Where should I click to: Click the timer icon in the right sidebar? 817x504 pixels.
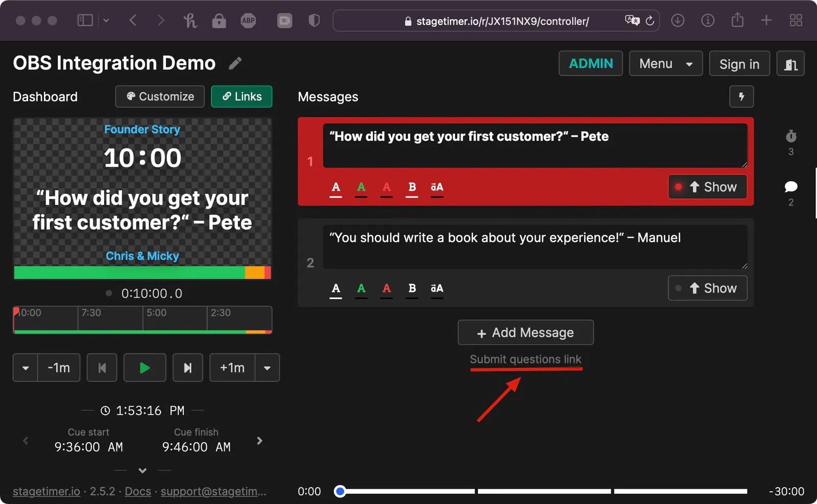click(790, 136)
